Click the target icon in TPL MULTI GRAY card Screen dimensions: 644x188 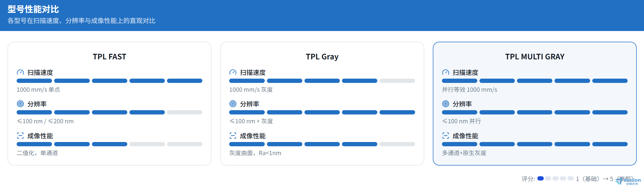[446, 104]
